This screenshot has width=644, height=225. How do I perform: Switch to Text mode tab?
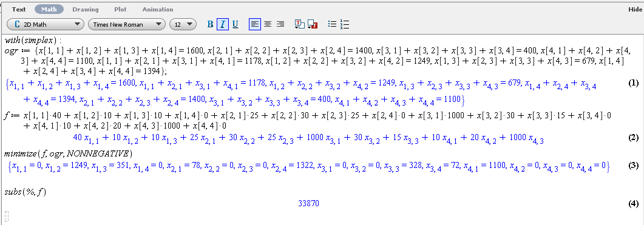[19, 9]
